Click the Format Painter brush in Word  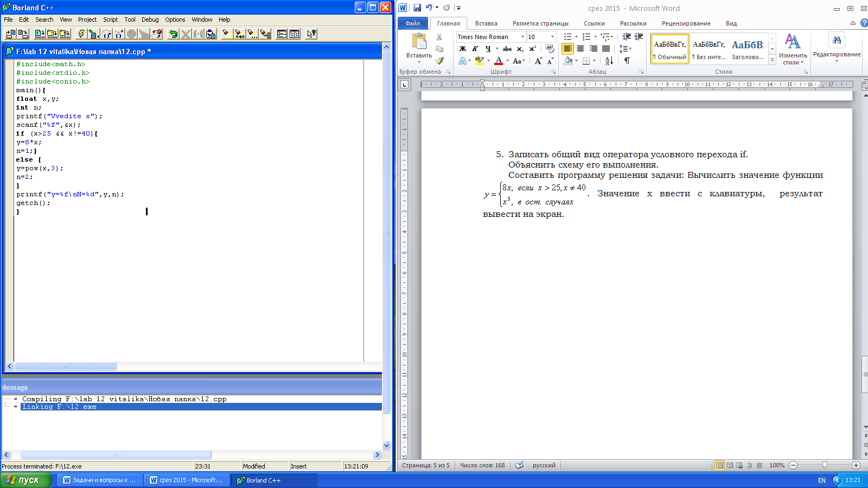pyautogui.click(x=439, y=61)
